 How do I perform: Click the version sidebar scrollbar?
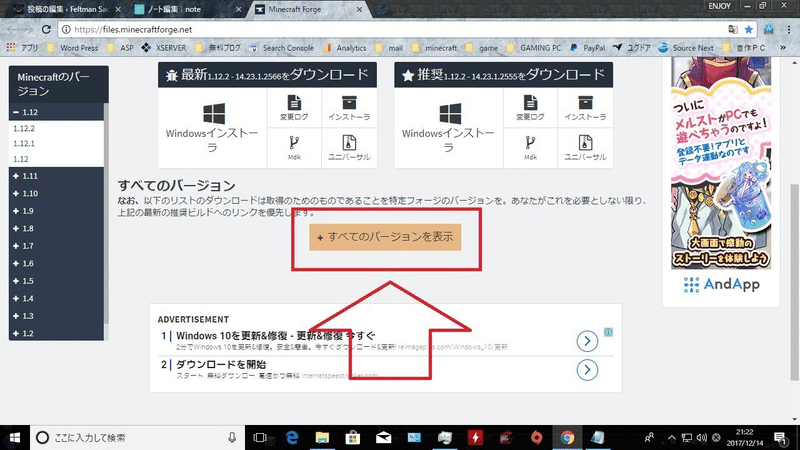106,214
